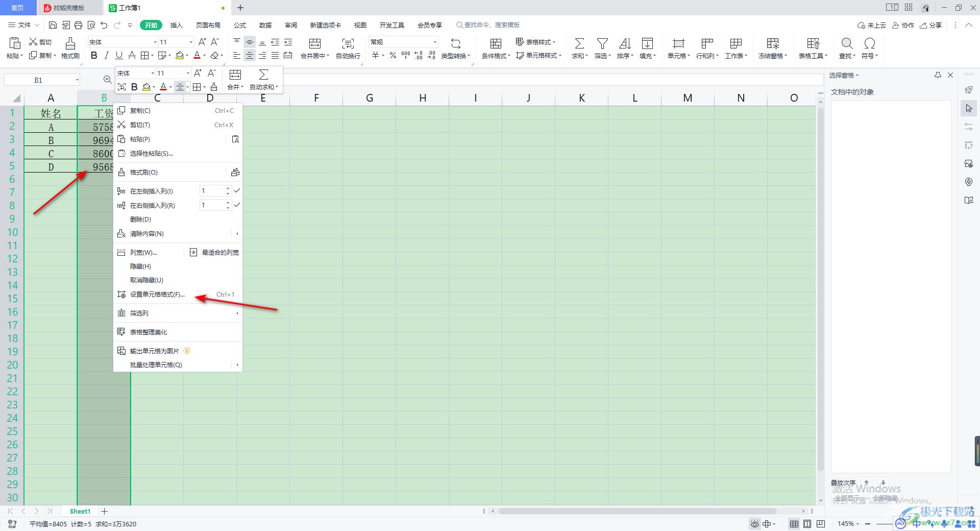This screenshot has height=531, width=980.
Task: Click font color A in mini toolbar
Action: click(163, 87)
